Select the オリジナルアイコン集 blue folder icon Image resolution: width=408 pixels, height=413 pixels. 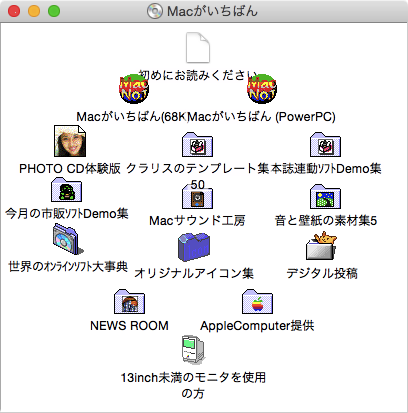click(194, 247)
